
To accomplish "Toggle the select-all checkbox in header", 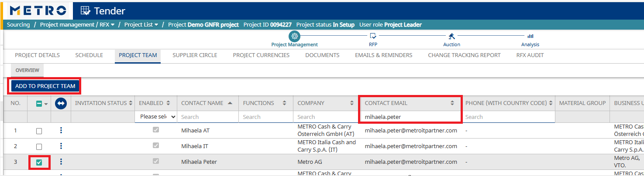I will pyautogui.click(x=39, y=104).
